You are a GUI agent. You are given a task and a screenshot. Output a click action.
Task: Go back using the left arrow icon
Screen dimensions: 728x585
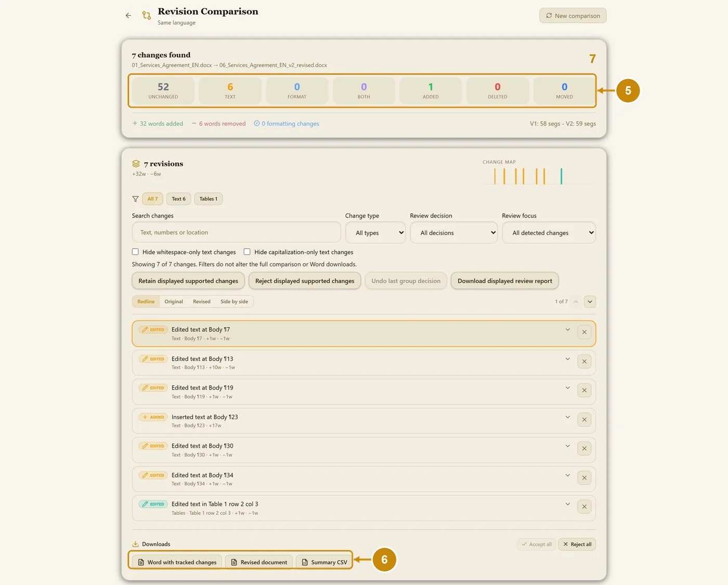pos(128,16)
